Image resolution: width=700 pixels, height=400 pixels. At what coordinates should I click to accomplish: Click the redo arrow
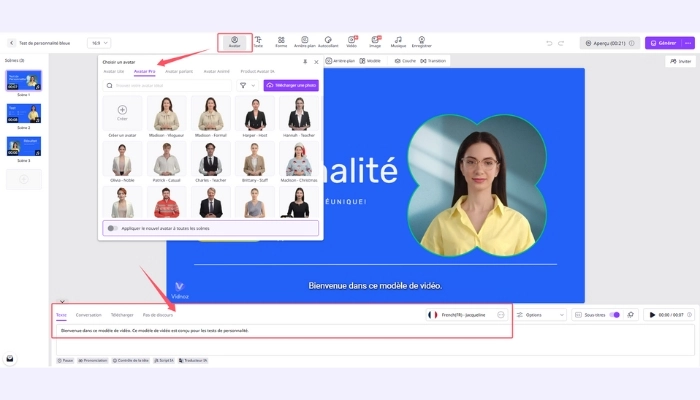pos(561,43)
